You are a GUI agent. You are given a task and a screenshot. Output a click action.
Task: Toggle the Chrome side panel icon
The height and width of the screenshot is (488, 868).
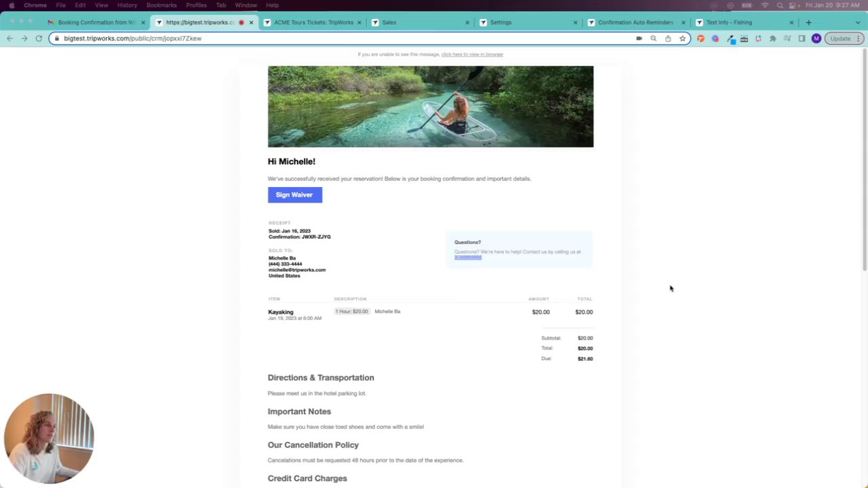802,39
